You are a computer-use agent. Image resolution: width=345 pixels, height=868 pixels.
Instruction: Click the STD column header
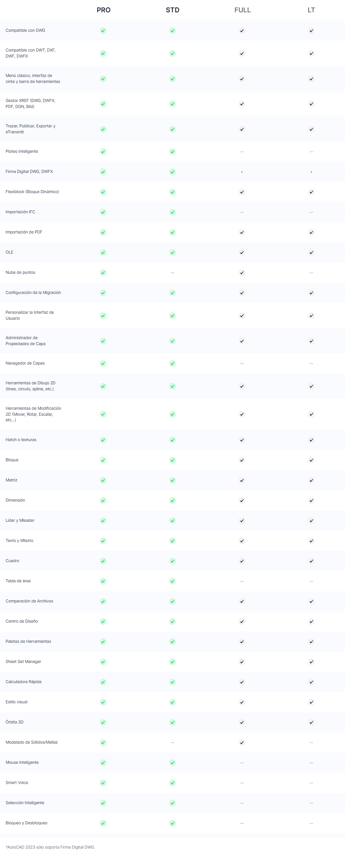pyautogui.click(x=172, y=10)
